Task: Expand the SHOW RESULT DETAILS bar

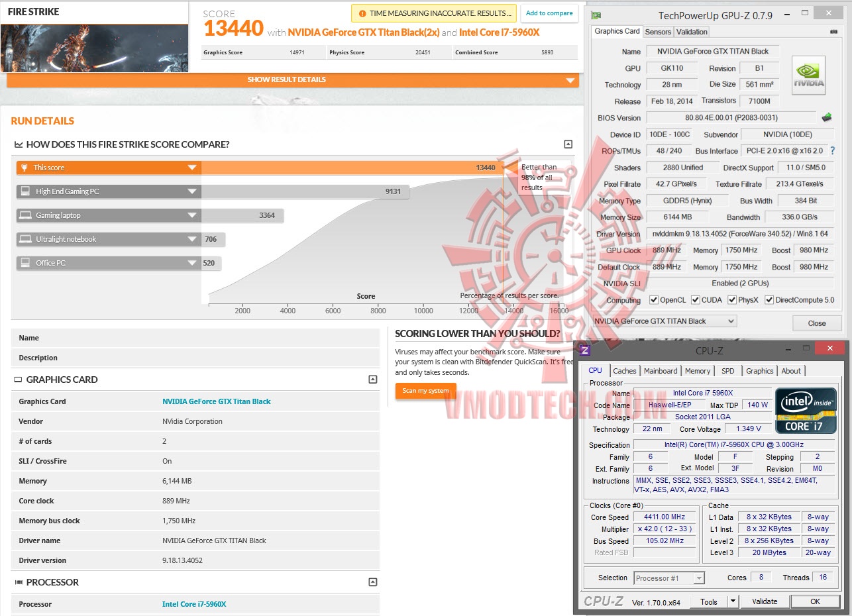Action: coord(293,79)
